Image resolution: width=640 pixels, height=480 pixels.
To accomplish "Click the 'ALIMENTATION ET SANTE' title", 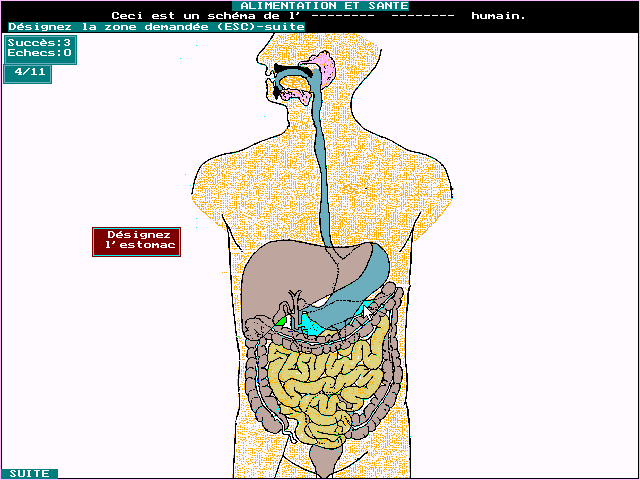I will 320,6.
